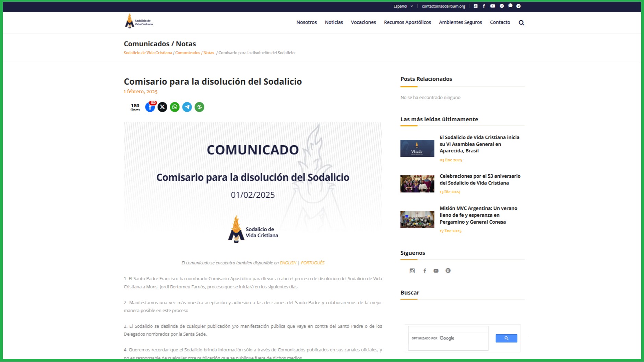Open Facebook icon in top bar

[x=484, y=6]
